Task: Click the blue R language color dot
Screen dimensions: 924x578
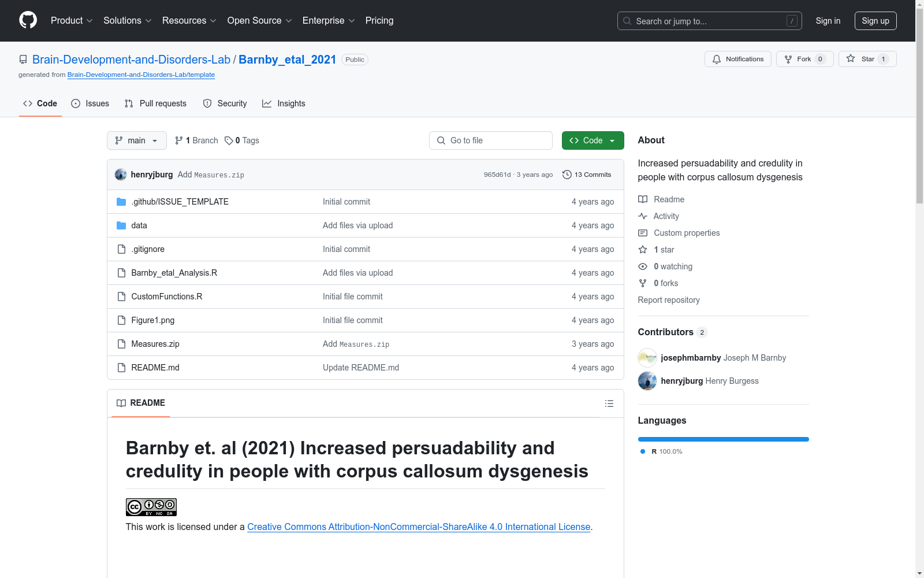Action: pyautogui.click(x=643, y=451)
